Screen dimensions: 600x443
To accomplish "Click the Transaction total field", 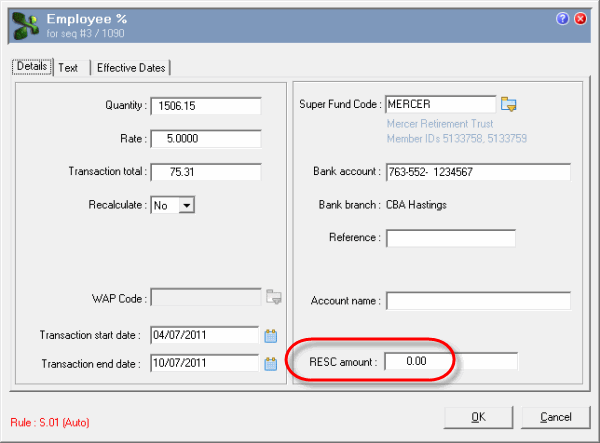I will click(x=205, y=172).
